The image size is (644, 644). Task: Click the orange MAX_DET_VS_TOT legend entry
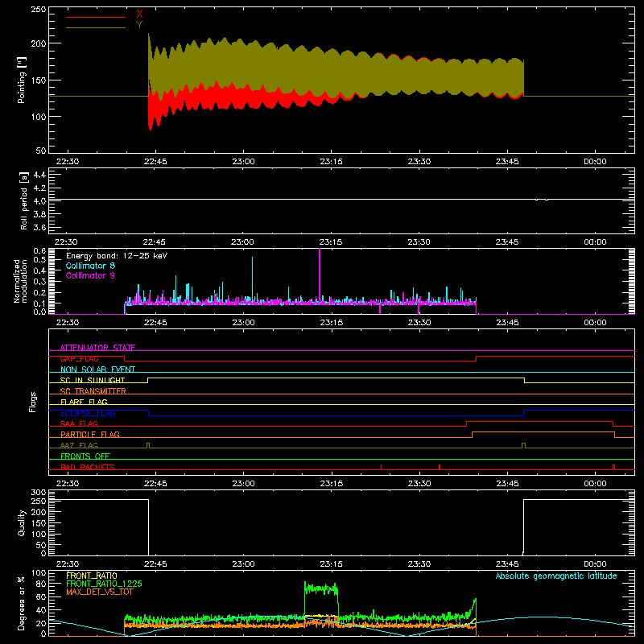click(x=100, y=592)
